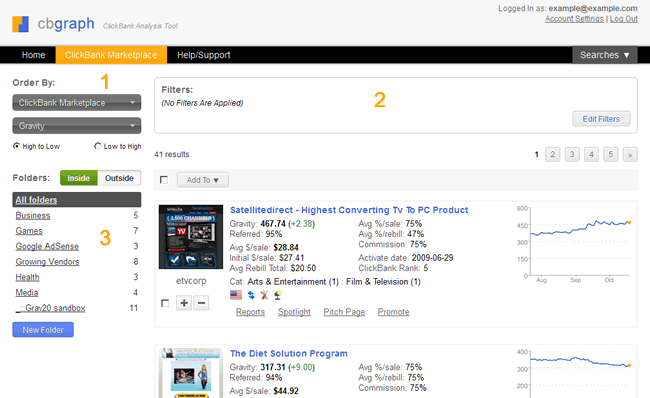
Task: Open the Media folder
Action: pos(27,293)
